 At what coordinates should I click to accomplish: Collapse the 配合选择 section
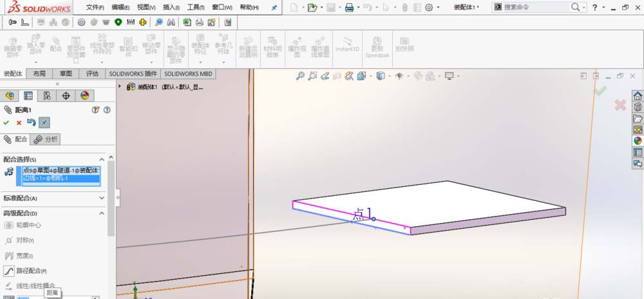102,159
